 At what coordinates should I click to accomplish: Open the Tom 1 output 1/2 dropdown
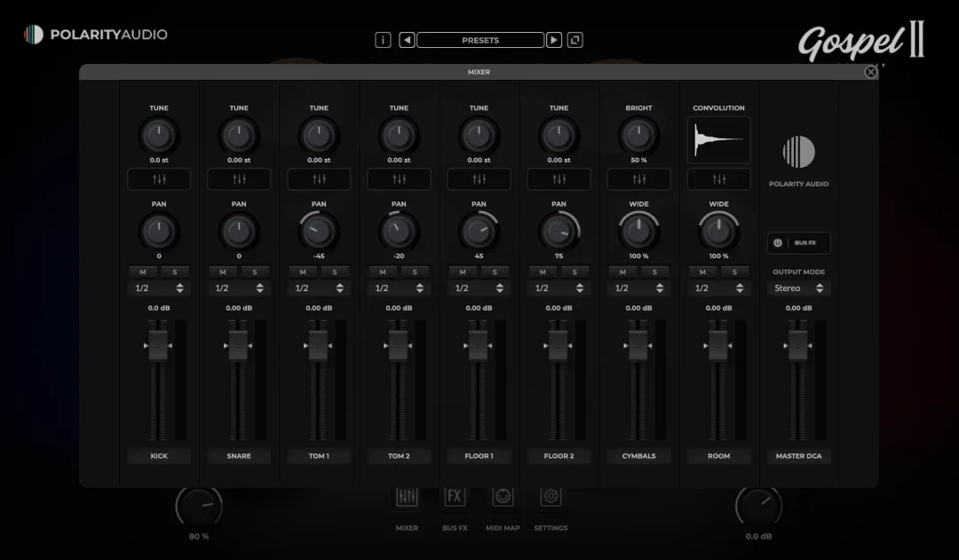point(319,288)
